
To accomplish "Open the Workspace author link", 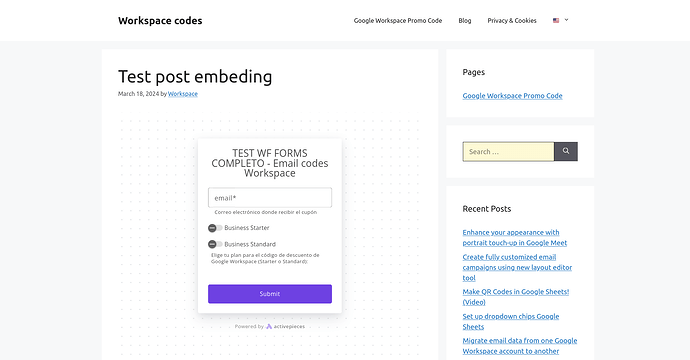I will pos(183,94).
